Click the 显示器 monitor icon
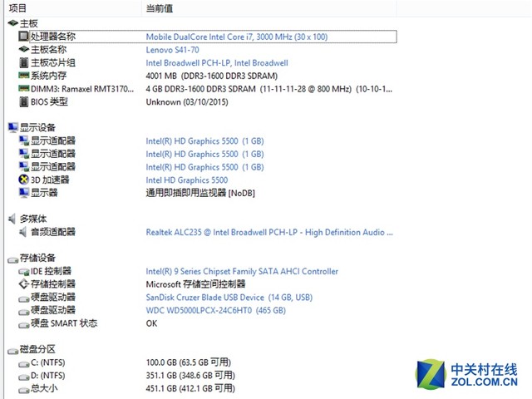Screen dimensions: 532x399 [x=24, y=193]
